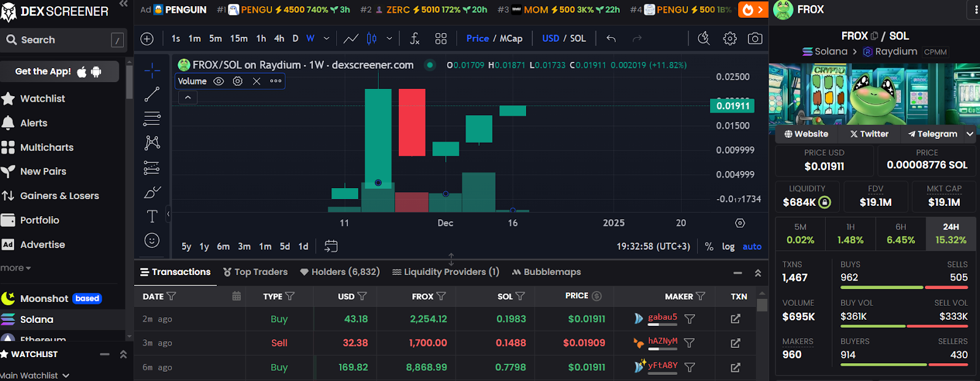Select the trend line drawing tool

tap(152, 94)
